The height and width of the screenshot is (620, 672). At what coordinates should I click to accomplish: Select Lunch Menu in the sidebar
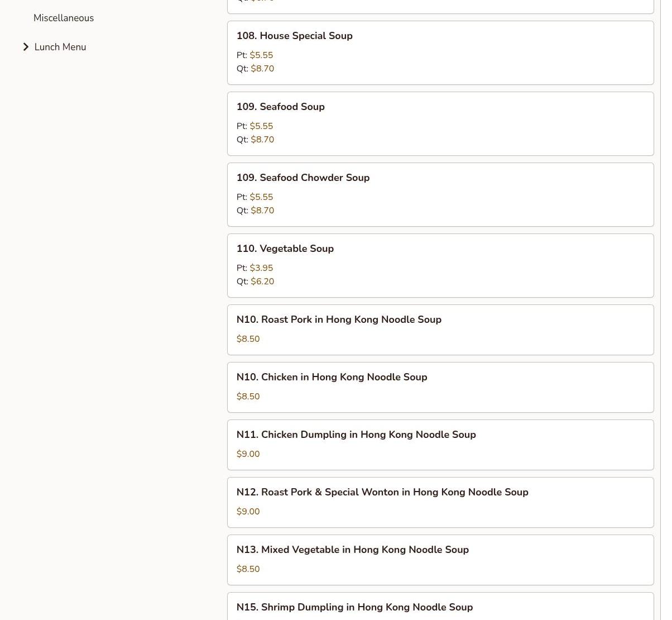pyautogui.click(x=60, y=47)
